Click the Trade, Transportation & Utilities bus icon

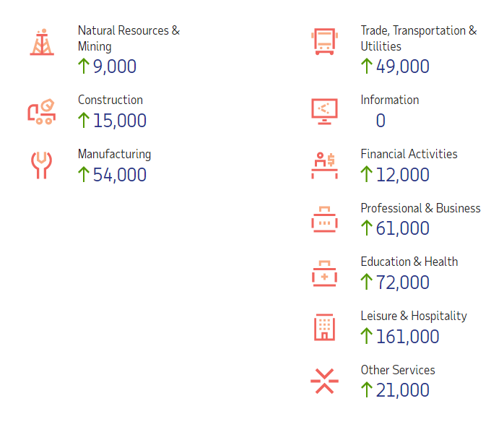[324, 41]
